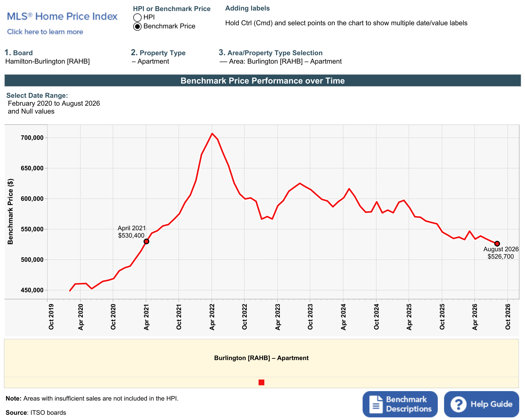Click the red legend square for Burlington Apartment
This screenshot has width=525, height=420.
261,382
